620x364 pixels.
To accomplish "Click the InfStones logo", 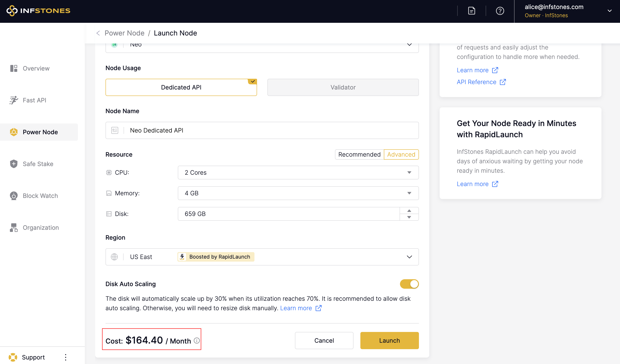I will (x=38, y=11).
